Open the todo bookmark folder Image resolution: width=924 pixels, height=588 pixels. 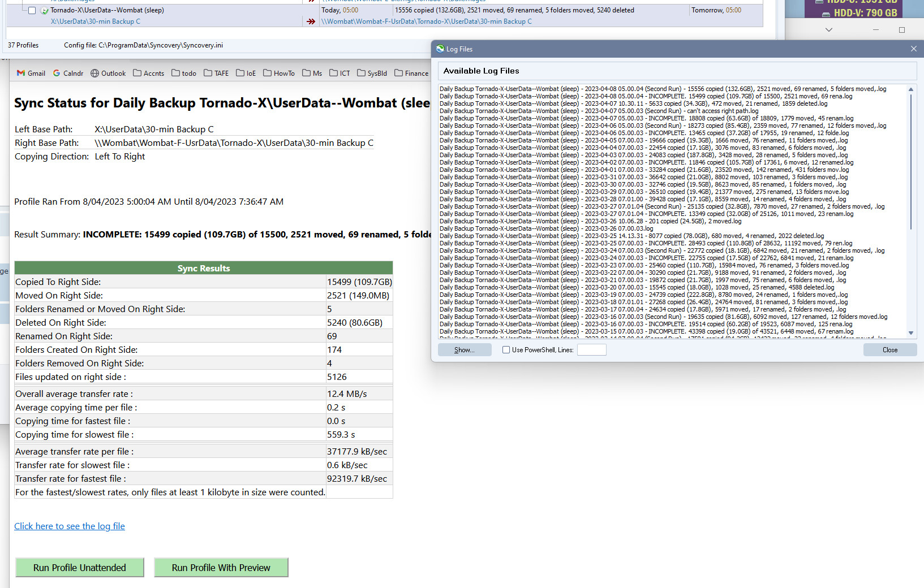(184, 73)
